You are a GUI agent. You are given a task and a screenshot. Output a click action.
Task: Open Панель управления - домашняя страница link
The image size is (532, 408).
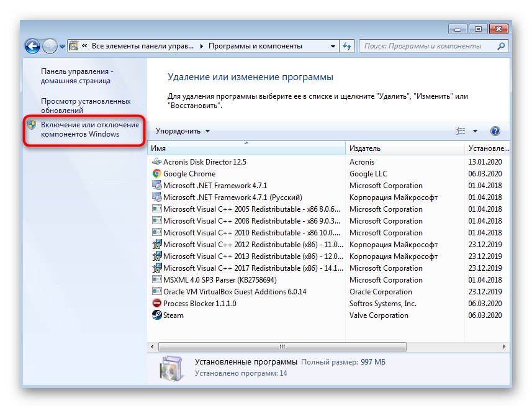click(x=77, y=76)
